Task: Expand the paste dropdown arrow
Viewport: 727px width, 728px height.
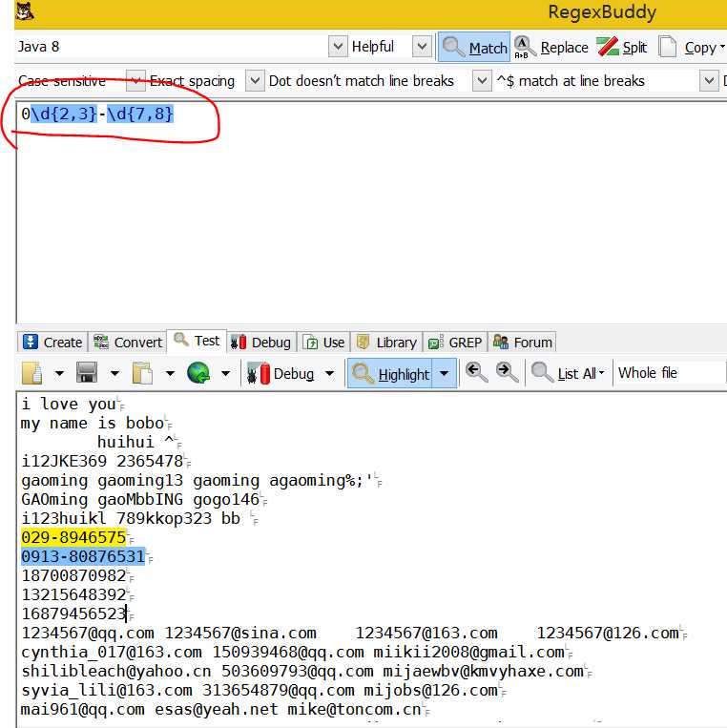Action: (170, 373)
